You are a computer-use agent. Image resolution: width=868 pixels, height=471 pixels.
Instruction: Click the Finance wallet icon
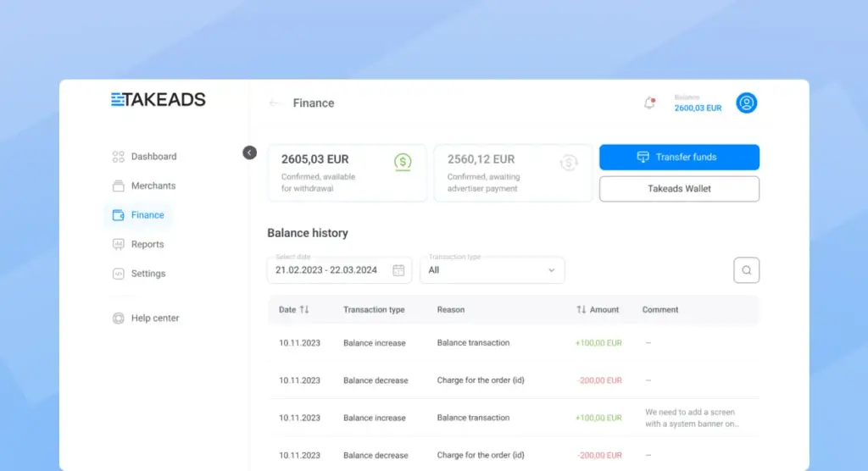click(118, 215)
